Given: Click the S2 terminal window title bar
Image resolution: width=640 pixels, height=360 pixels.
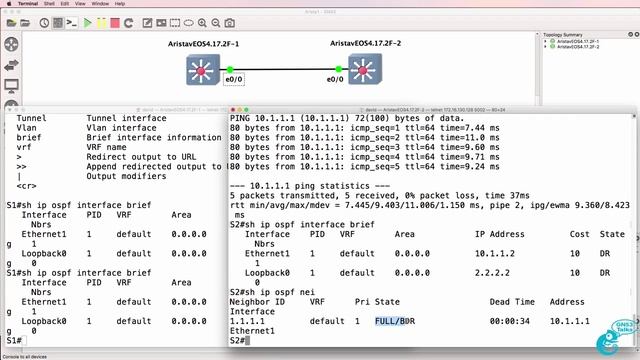Looking at the screenshot, I should (x=432, y=110).
